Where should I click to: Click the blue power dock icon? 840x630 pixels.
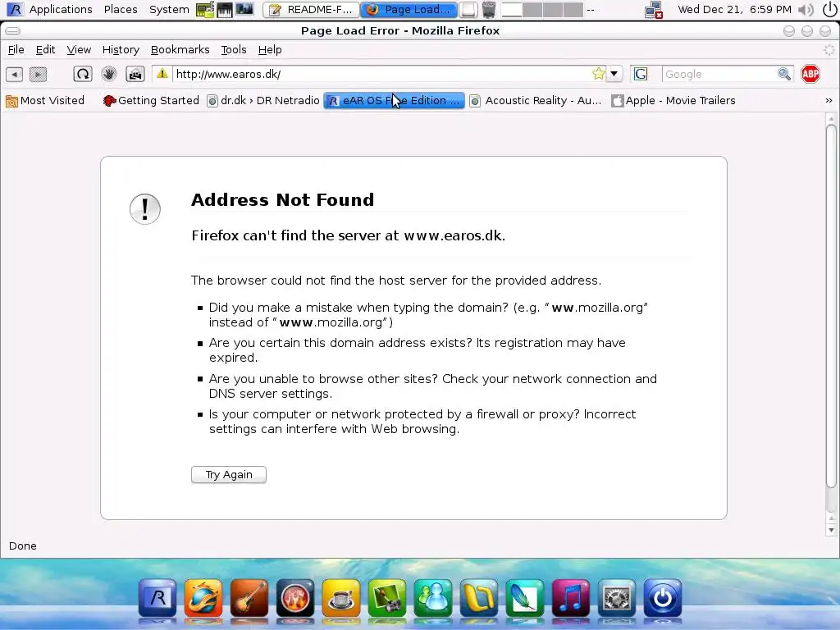[x=663, y=598]
